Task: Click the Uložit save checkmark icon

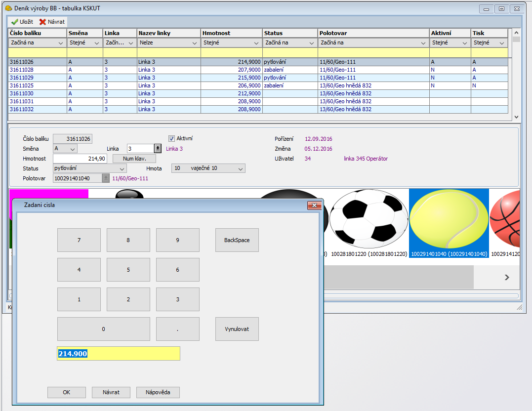Action: coord(15,22)
